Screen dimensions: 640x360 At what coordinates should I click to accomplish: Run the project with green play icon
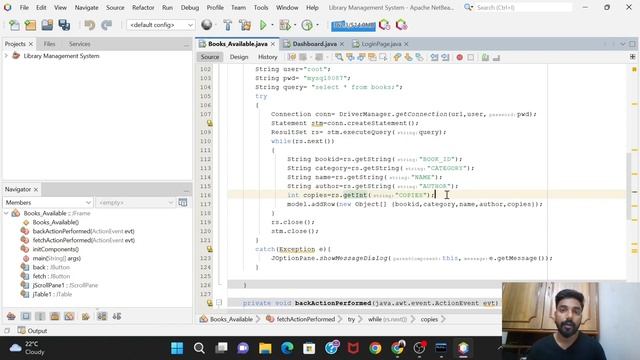[x=263, y=25]
